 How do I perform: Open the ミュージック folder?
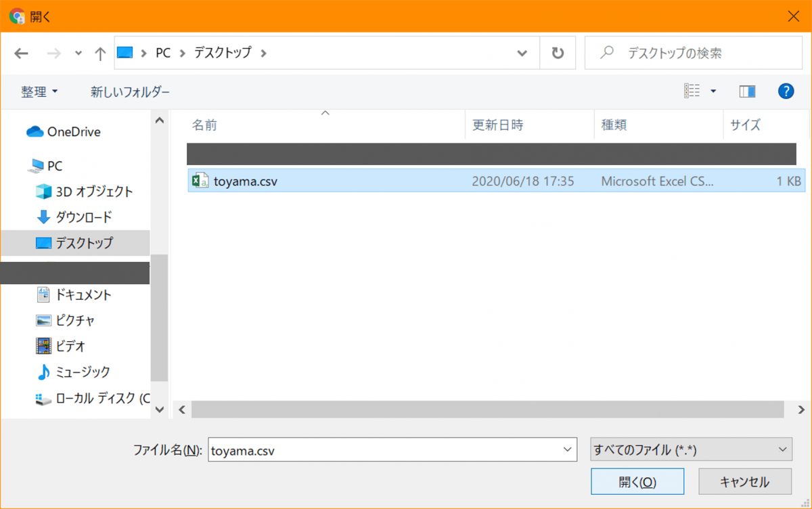(83, 372)
